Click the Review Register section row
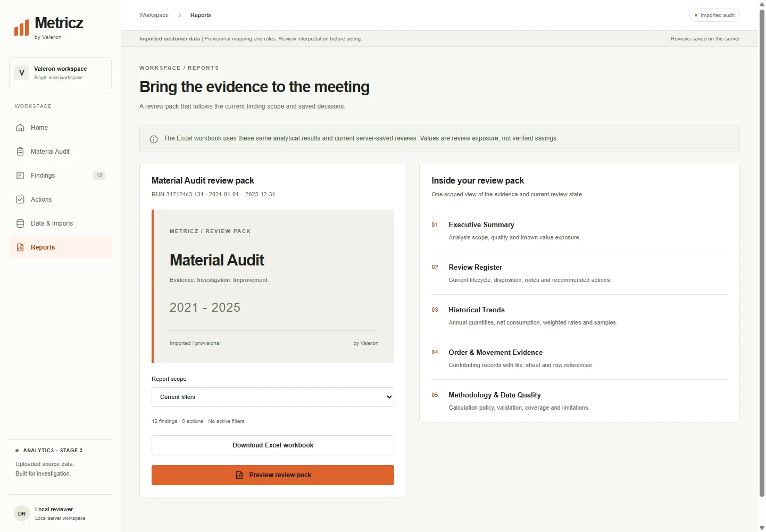766x532 pixels. 579,273
